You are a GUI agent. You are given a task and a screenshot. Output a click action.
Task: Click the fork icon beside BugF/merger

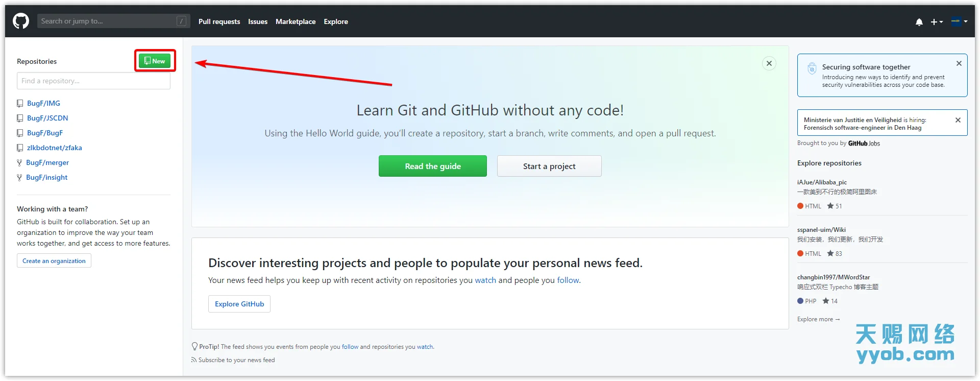click(19, 162)
